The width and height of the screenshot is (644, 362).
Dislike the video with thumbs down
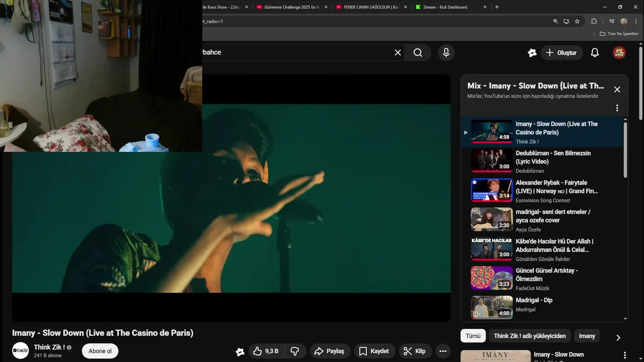coord(295,351)
